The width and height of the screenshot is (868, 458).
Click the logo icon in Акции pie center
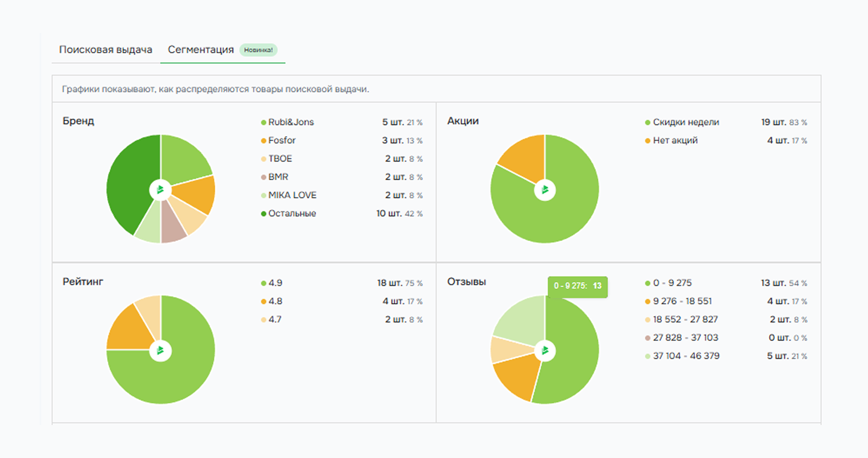[545, 190]
